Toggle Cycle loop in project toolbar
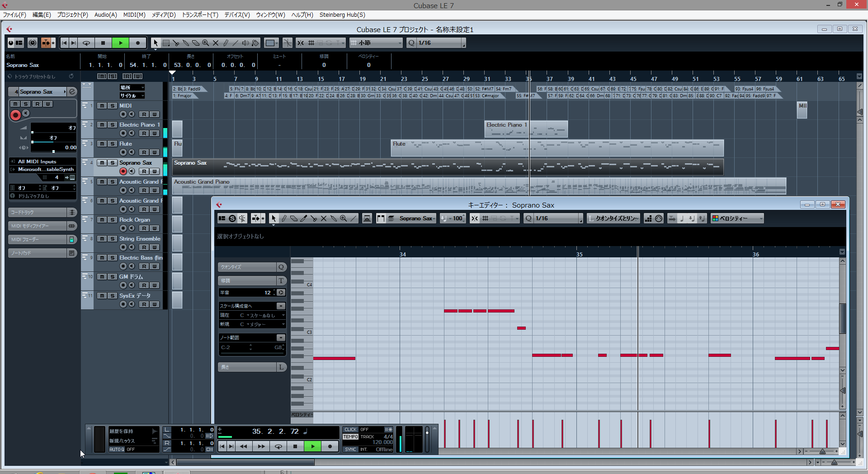 pos(86,43)
